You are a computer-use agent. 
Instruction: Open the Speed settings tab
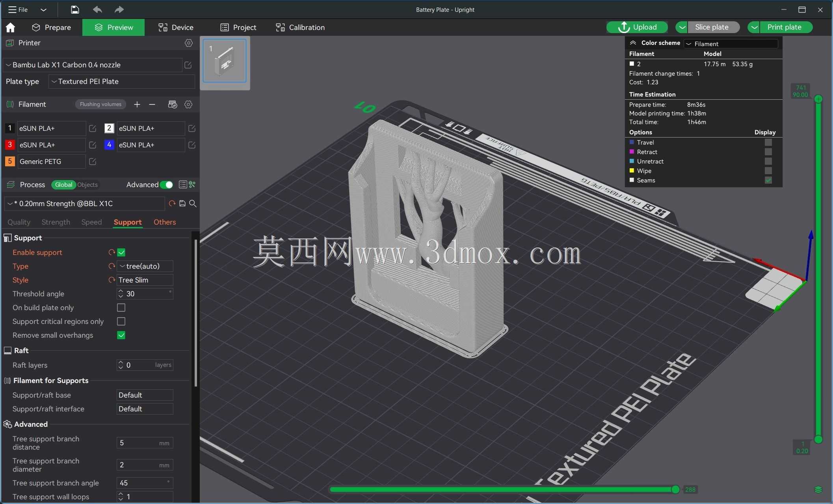pyautogui.click(x=91, y=222)
